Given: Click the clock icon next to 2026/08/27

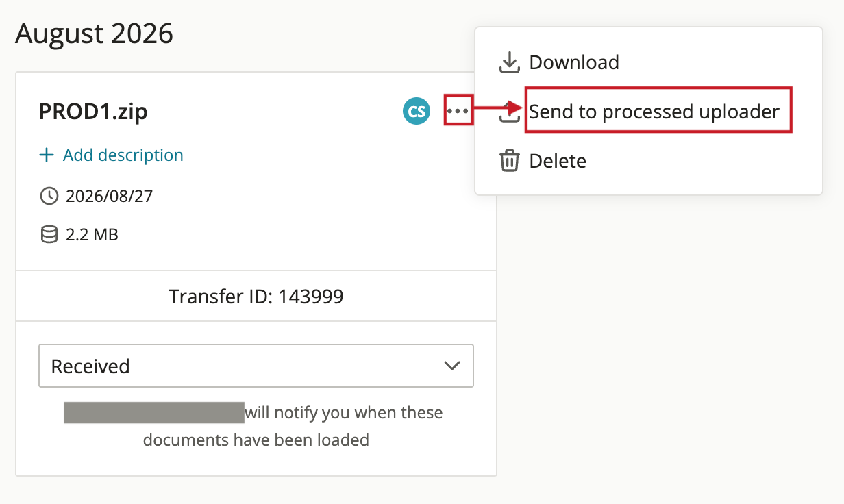Looking at the screenshot, I should point(49,197).
